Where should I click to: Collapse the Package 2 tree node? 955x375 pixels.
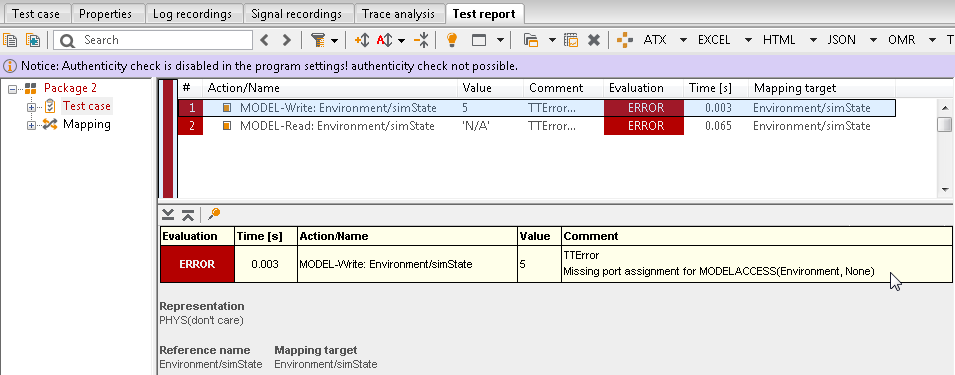coord(13,89)
